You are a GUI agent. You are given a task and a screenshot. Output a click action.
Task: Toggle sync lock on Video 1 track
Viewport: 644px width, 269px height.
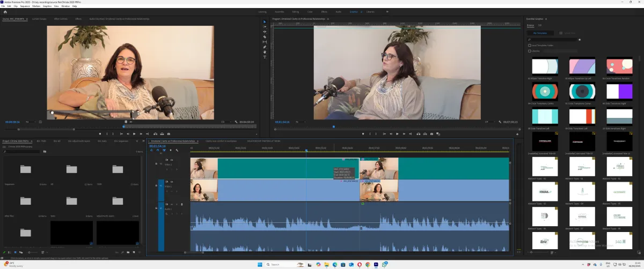167,182
